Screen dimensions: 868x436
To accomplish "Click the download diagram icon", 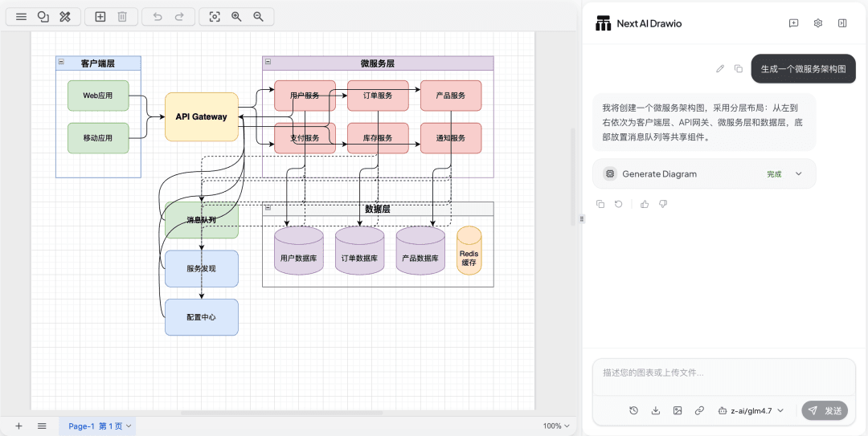I will coord(656,410).
